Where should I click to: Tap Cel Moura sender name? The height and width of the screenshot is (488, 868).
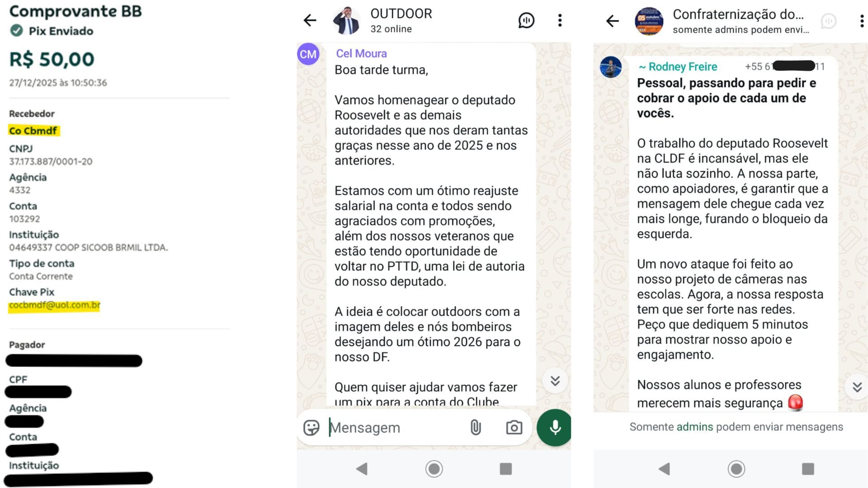tap(361, 54)
